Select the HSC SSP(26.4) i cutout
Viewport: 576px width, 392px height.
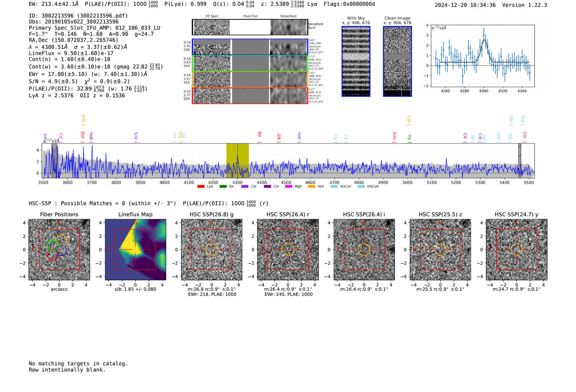click(364, 250)
